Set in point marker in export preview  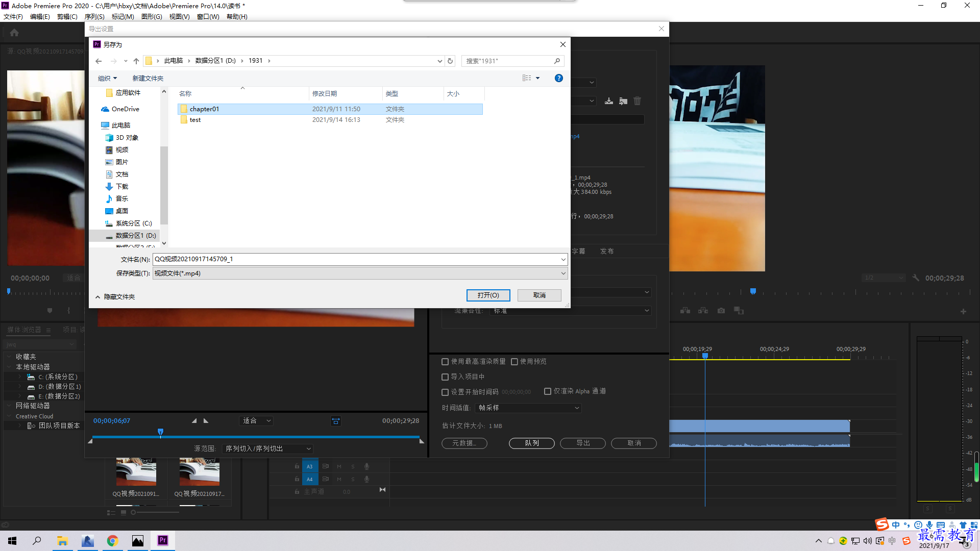[x=194, y=421]
